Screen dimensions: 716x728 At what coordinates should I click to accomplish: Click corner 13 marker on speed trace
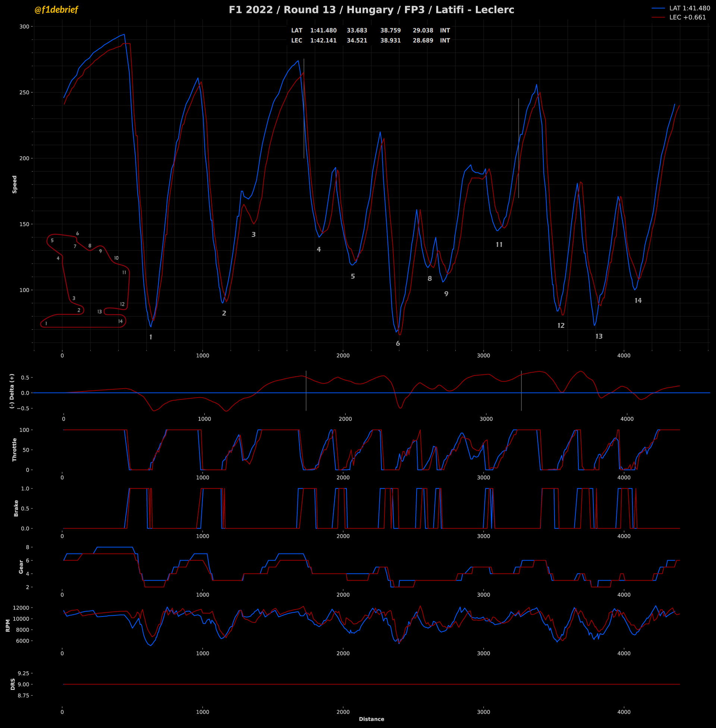point(599,336)
